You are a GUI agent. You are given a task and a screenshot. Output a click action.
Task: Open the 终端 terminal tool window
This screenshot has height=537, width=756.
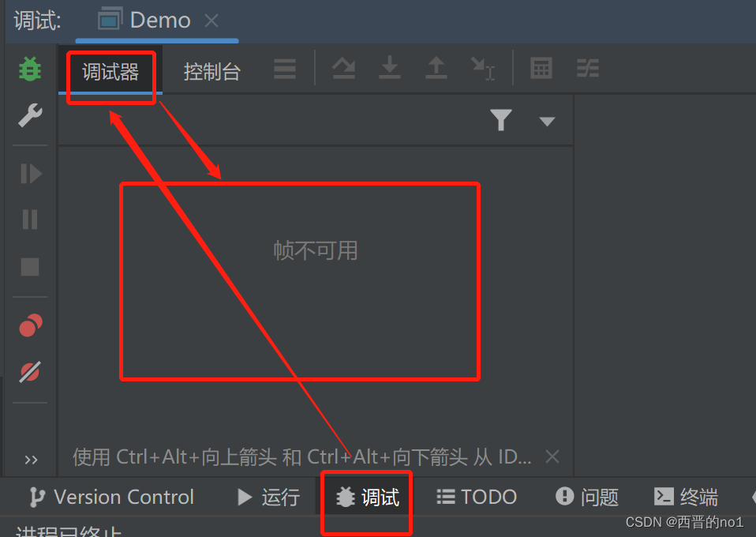click(x=686, y=497)
